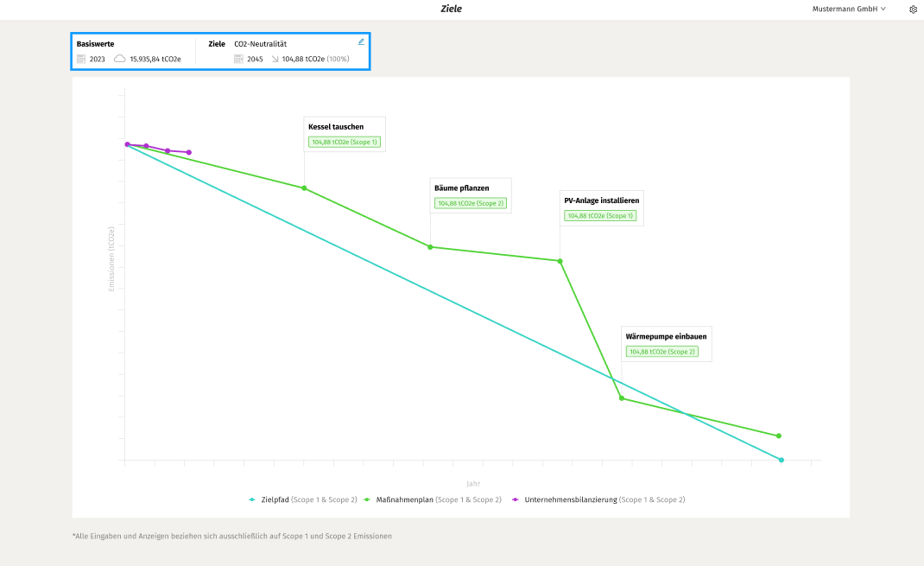Click the Ziele label in Basiswerte panel
Screen dimensions: 924x566
click(216, 43)
